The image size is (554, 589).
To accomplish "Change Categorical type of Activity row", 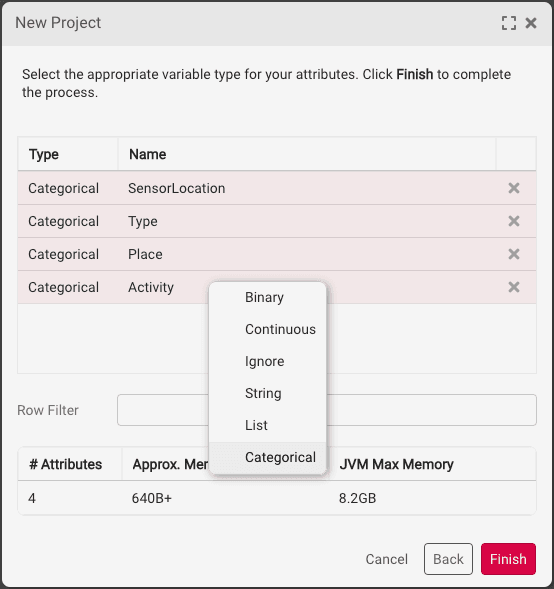I will [63, 287].
